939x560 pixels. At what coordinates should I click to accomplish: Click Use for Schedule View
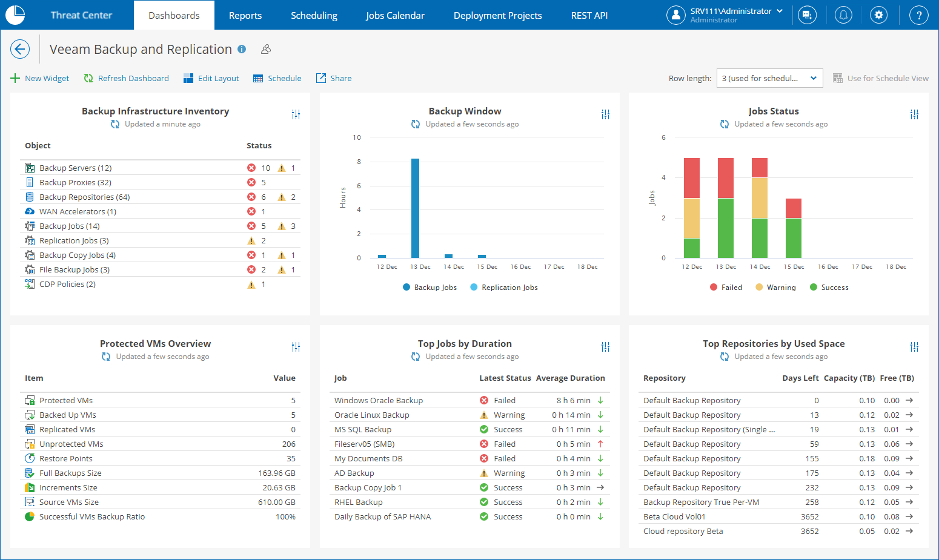(881, 78)
